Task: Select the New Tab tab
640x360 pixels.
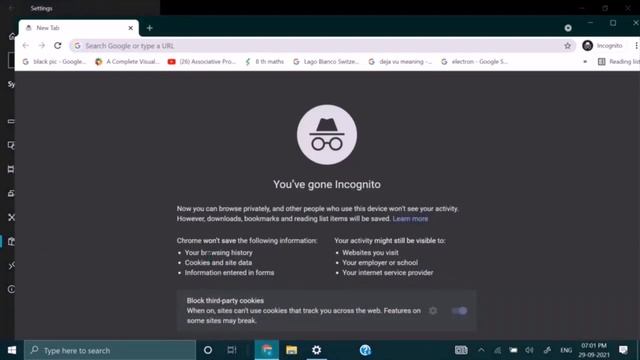Action: [x=79, y=28]
